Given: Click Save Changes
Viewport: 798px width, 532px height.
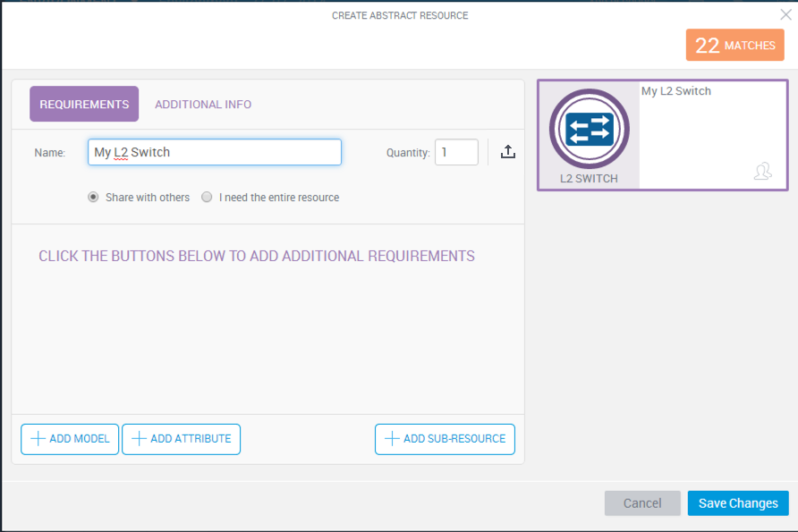Looking at the screenshot, I should tap(738, 503).
